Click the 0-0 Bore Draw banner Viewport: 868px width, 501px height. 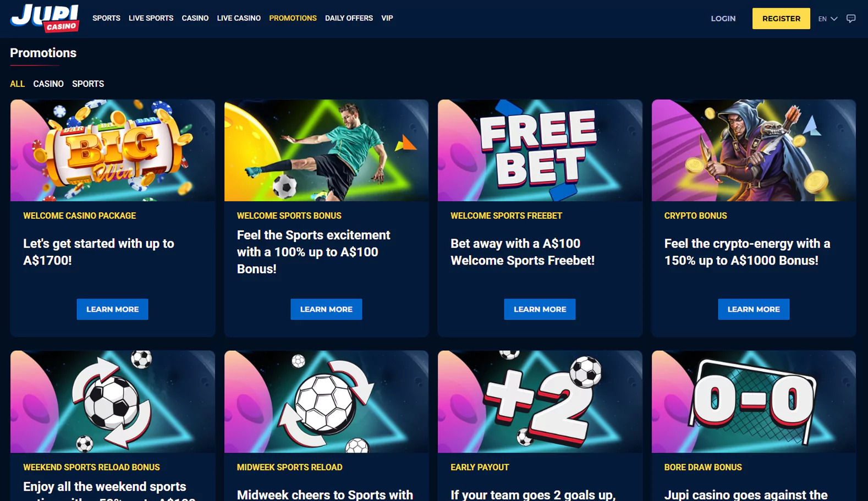point(754,401)
